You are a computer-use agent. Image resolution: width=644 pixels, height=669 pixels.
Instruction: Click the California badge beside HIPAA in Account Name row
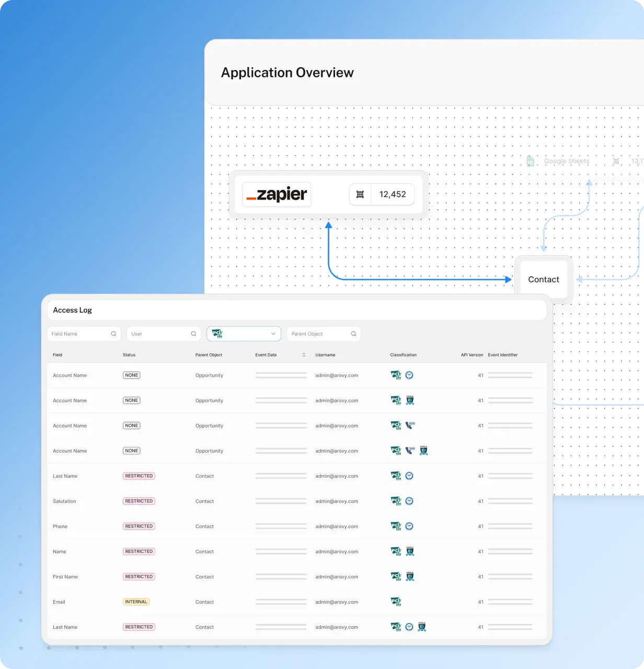[410, 451]
